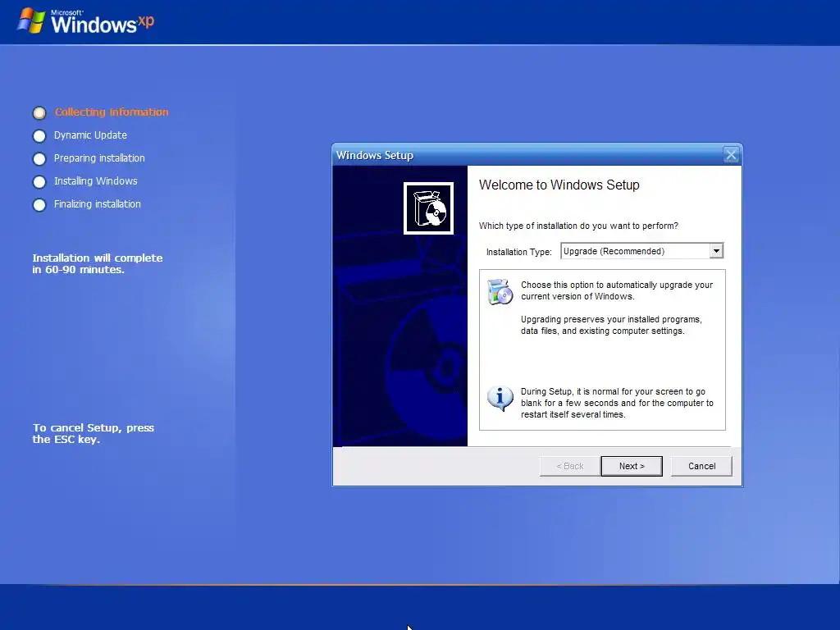Click the Windows XP logo
840x630 pixels.
[x=85, y=21]
